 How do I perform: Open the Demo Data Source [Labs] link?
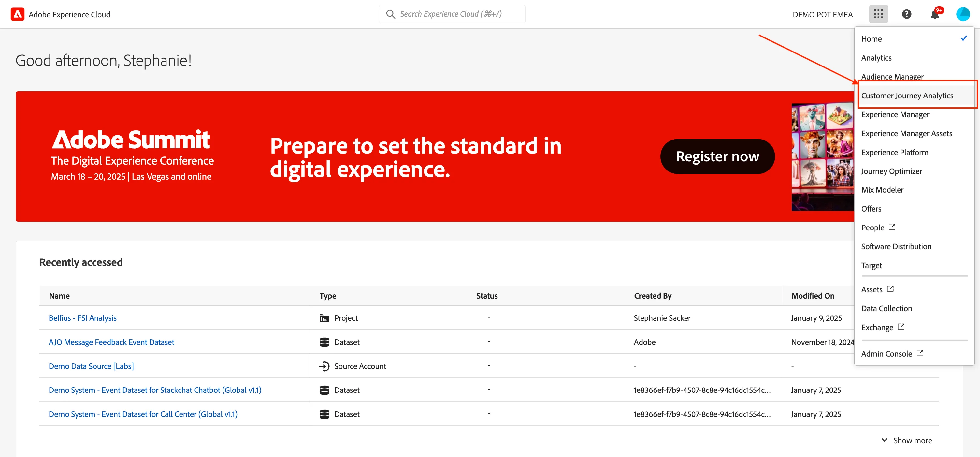click(91, 366)
